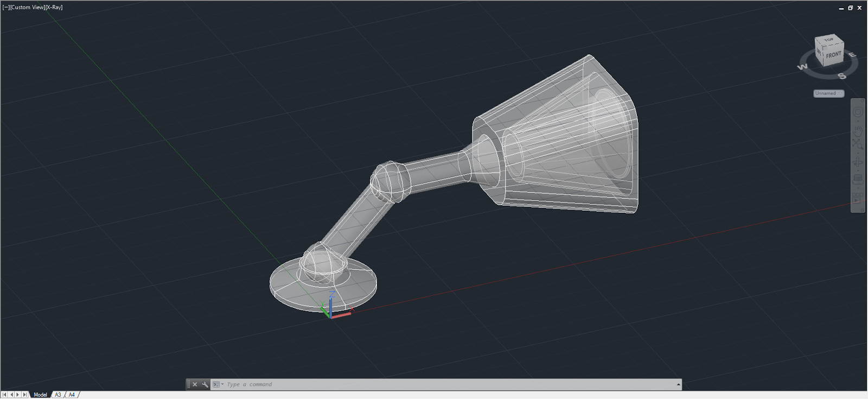
Task: Click the 3Dconnexion puck icon
Action: (x=858, y=178)
